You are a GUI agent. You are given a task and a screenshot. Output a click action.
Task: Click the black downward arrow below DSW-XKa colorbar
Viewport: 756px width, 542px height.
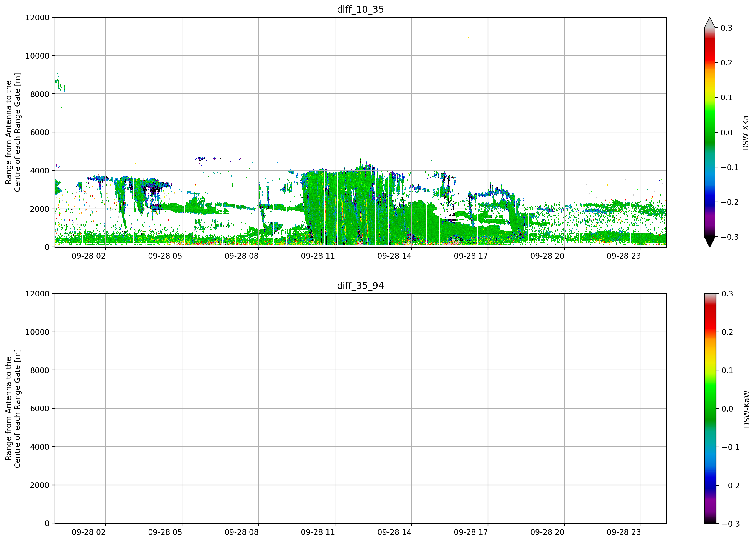pos(710,242)
